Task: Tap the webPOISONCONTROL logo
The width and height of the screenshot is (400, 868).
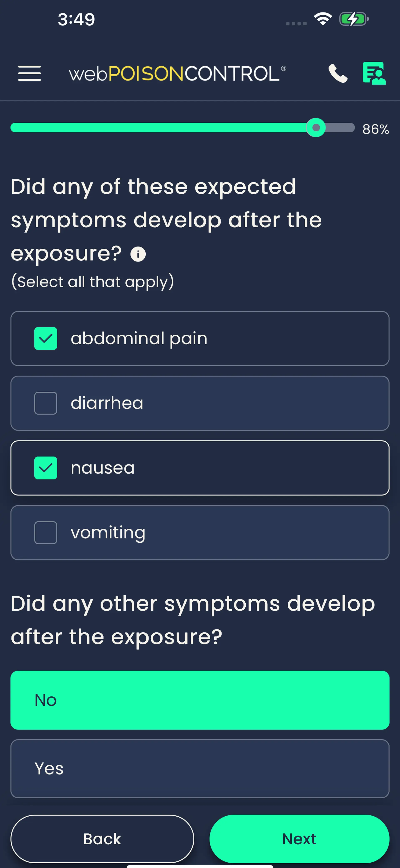Action: [177, 73]
